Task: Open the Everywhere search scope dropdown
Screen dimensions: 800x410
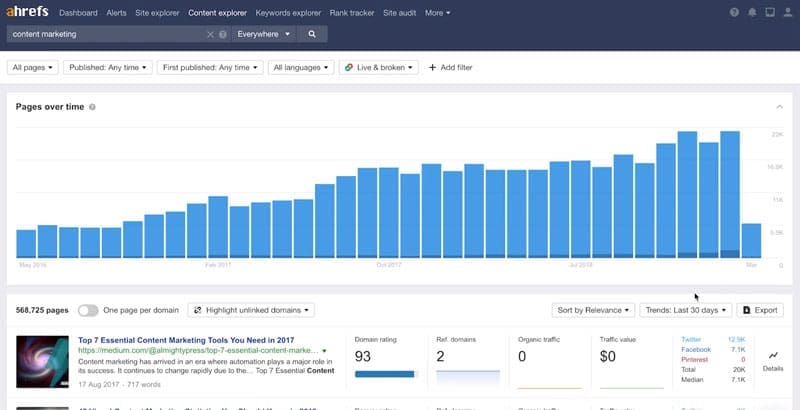Action: [264, 34]
